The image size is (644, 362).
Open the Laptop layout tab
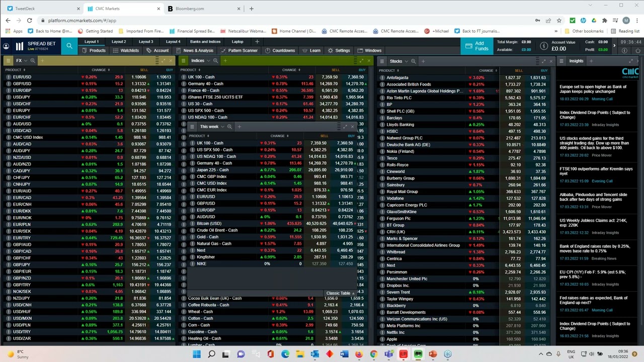click(x=237, y=42)
